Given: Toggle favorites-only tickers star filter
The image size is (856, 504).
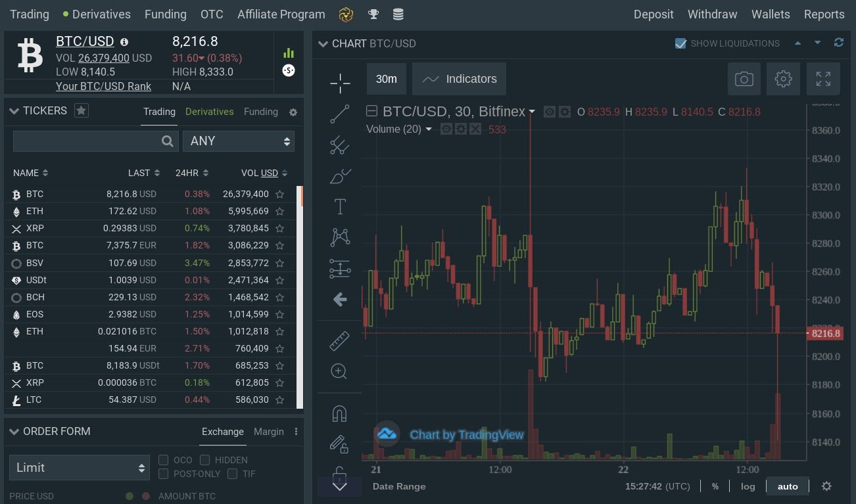Looking at the screenshot, I should [81, 110].
